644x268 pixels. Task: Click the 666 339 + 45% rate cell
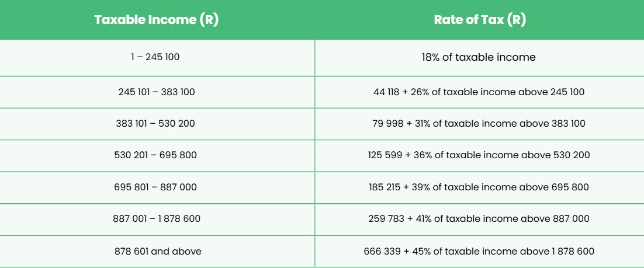pyautogui.click(x=479, y=251)
